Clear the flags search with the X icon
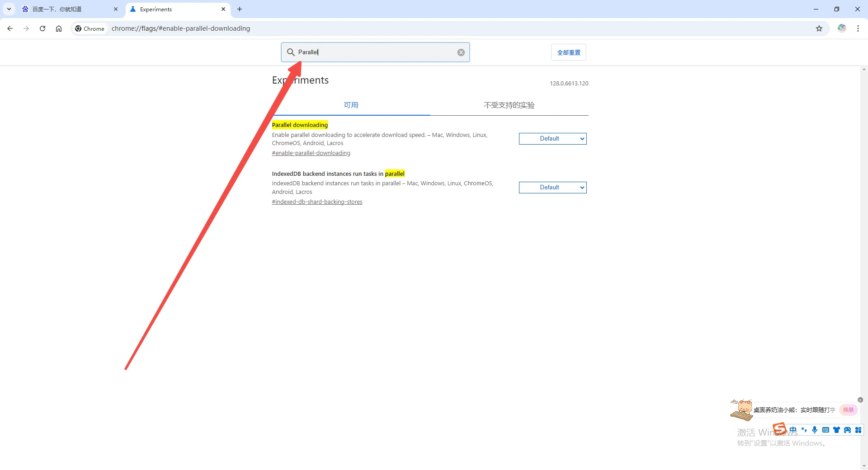868x470 pixels. coord(461,52)
